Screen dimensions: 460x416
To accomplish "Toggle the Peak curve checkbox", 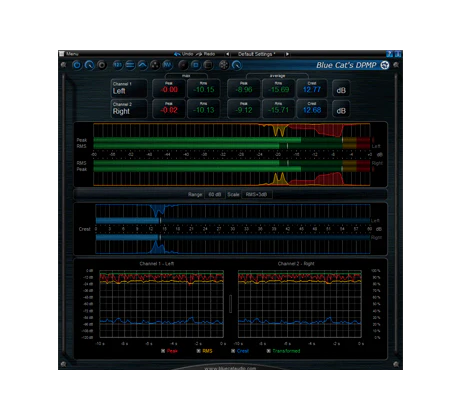I will (163, 351).
